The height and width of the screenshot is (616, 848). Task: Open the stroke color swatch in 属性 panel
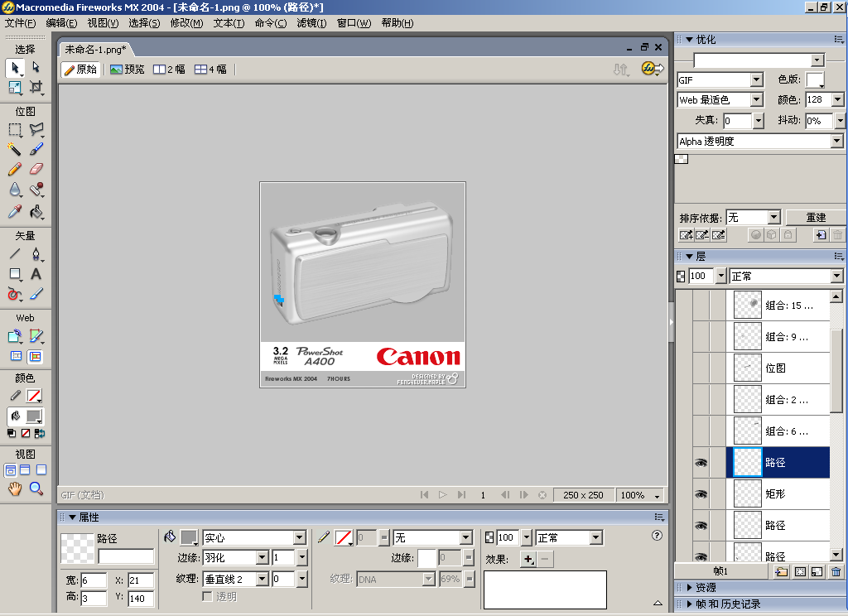click(344, 537)
